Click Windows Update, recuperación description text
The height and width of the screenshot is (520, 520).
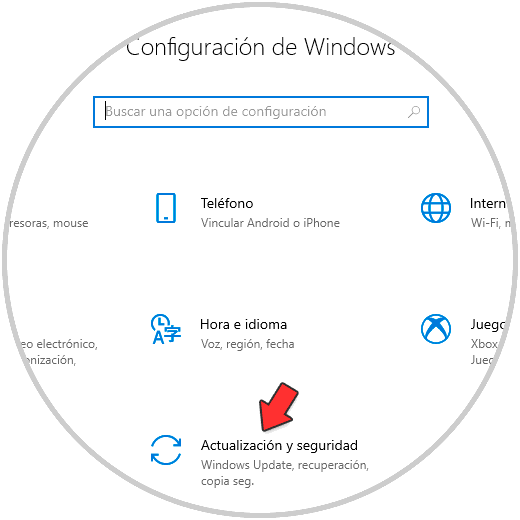tap(285, 465)
